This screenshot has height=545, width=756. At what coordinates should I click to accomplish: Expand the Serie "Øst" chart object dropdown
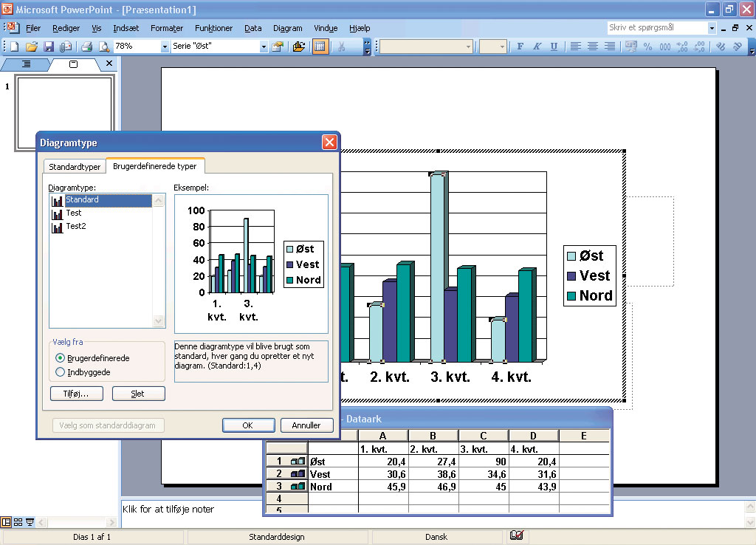pos(264,47)
